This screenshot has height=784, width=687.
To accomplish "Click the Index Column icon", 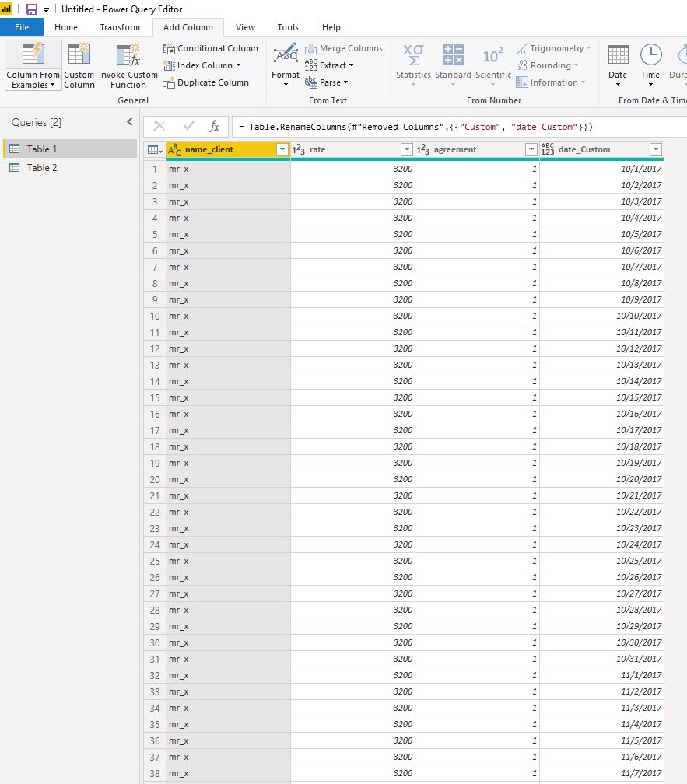I will click(x=169, y=65).
